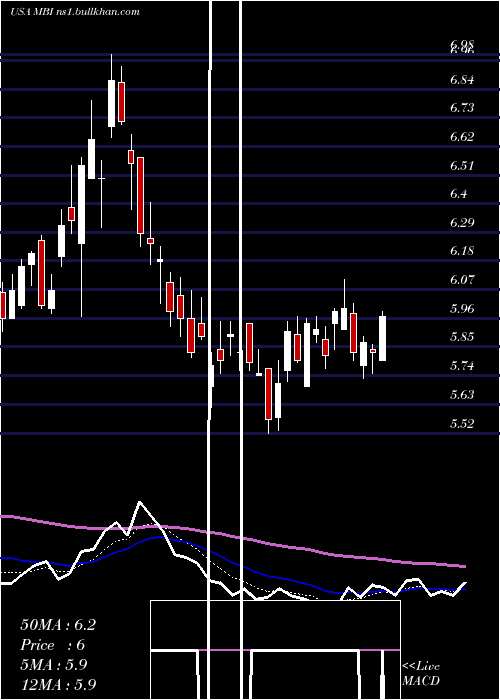
Task: Click the last white candlestick on the right
Action: 383,338
